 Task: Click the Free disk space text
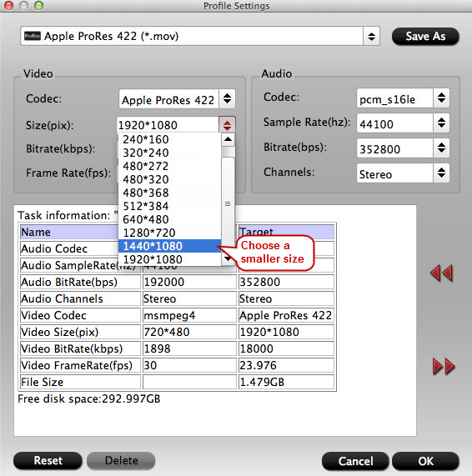point(89,398)
